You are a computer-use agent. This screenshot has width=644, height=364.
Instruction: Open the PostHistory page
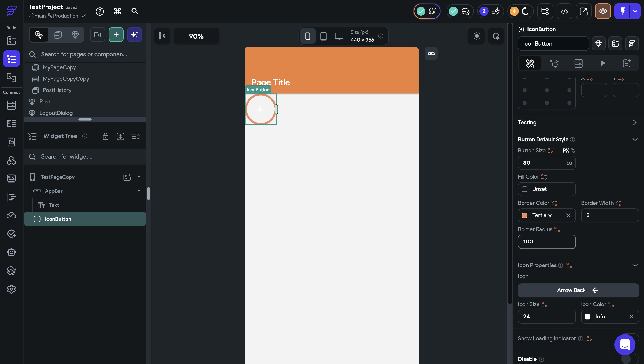tap(57, 90)
